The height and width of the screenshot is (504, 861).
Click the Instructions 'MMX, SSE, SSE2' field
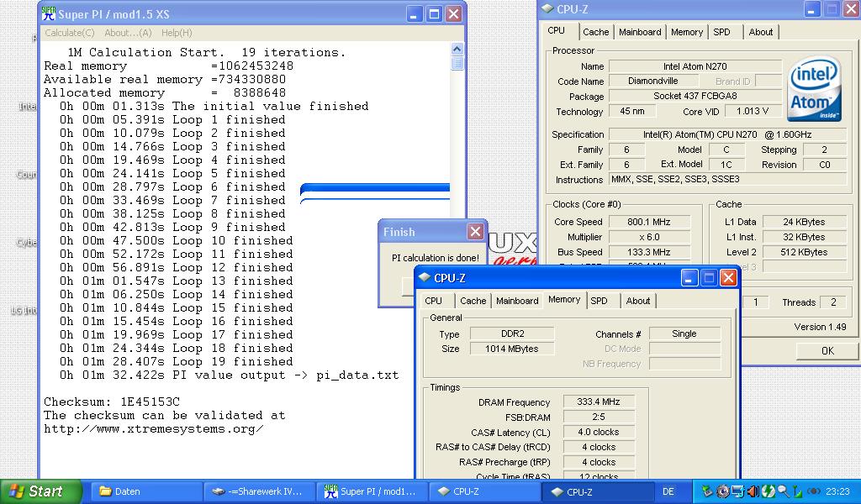(727, 179)
